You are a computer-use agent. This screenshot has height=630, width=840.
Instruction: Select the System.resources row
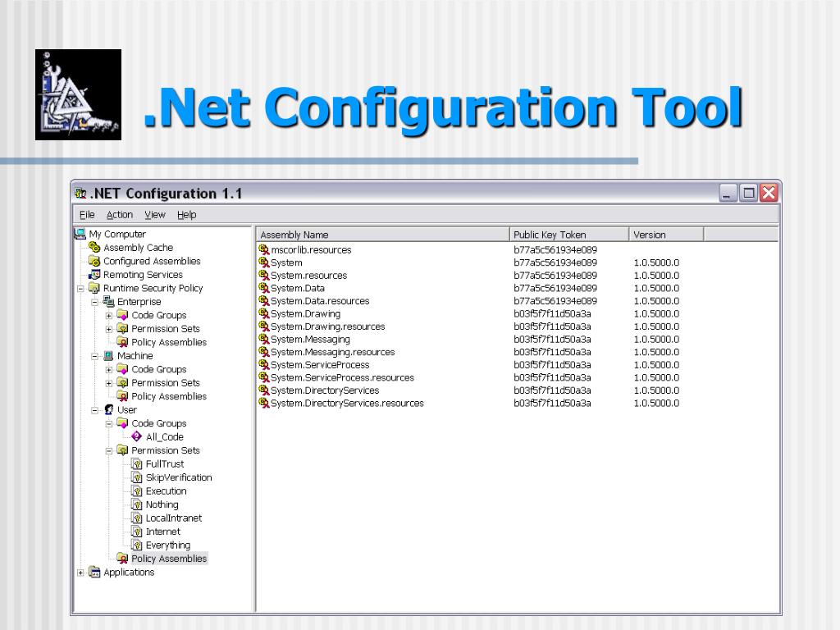[x=469, y=276]
